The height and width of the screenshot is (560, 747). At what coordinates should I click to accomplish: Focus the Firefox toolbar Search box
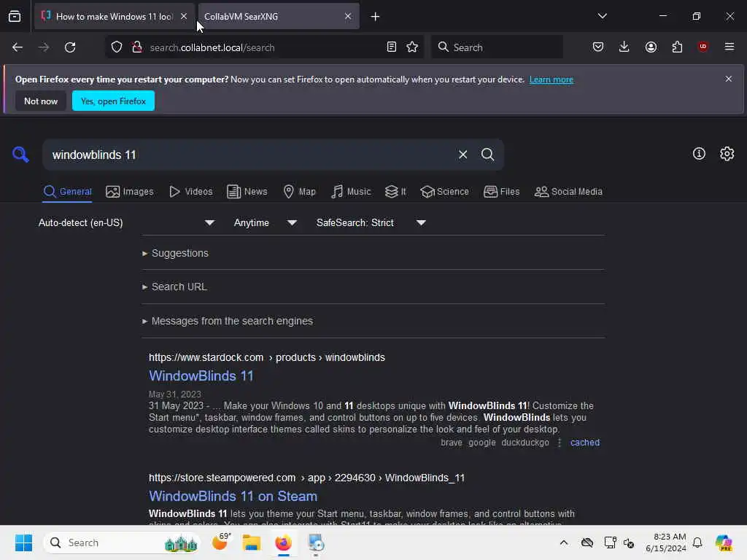[x=497, y=47]
